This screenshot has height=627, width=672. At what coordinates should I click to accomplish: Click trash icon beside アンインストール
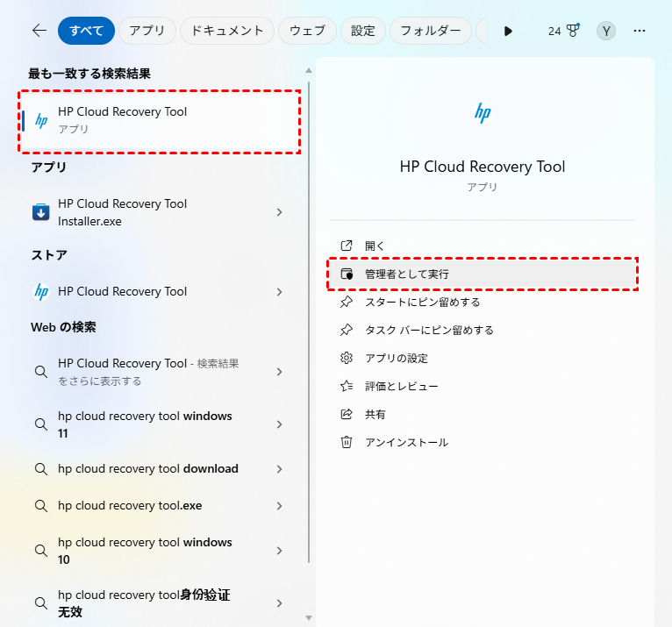(347, 442)
